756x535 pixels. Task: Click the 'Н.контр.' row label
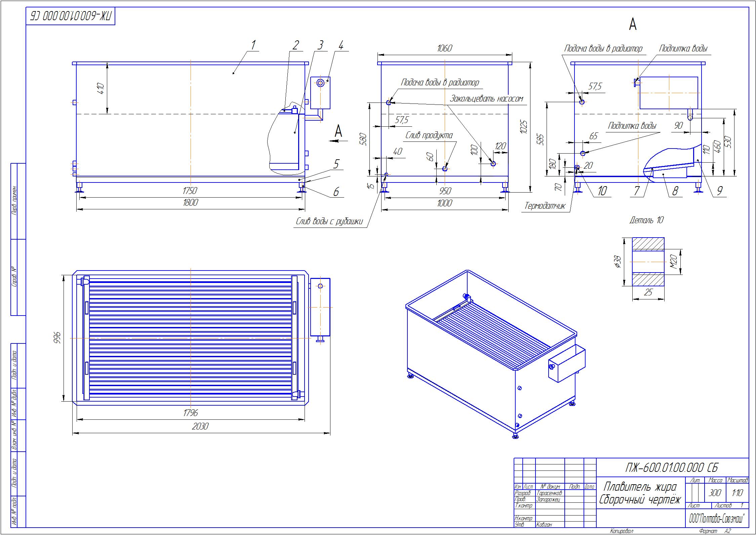[x=523, y=518]
